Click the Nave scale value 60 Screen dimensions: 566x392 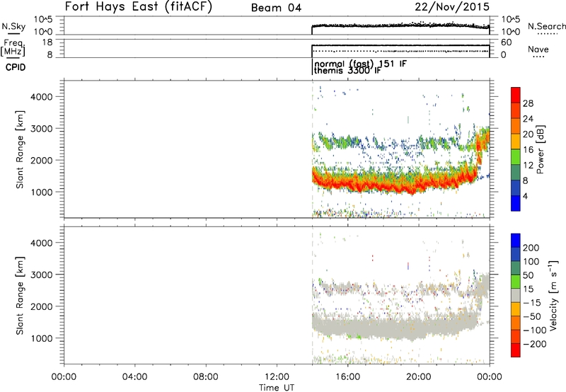click(x=507, y=42)
